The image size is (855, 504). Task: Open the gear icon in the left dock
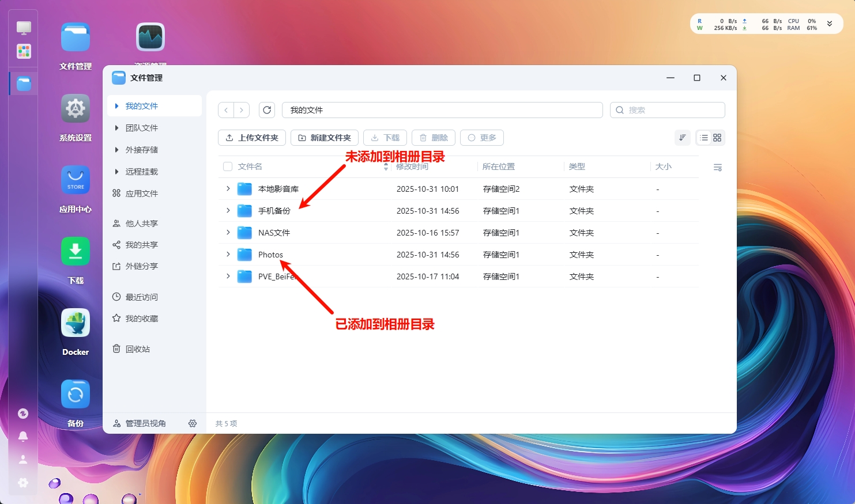point(23,483)
